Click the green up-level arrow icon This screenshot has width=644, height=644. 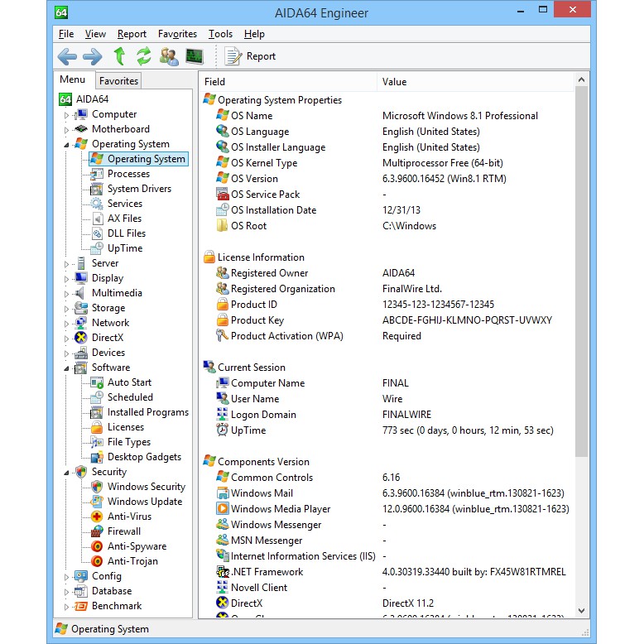coord(119,56)
